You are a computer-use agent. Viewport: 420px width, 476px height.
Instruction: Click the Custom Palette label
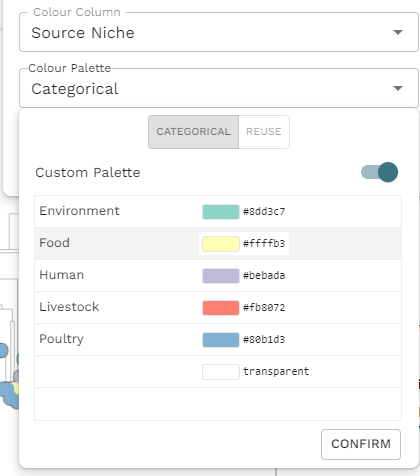(88, 173)
